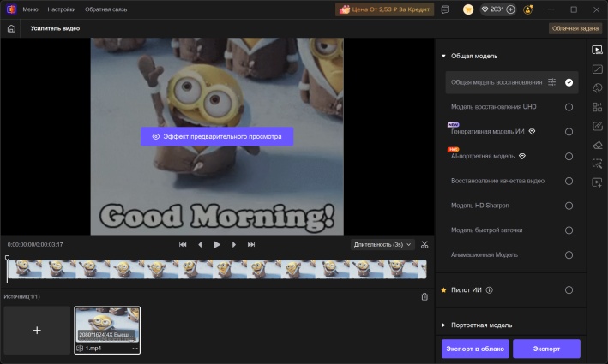Add a new source with plus tile

37,331
